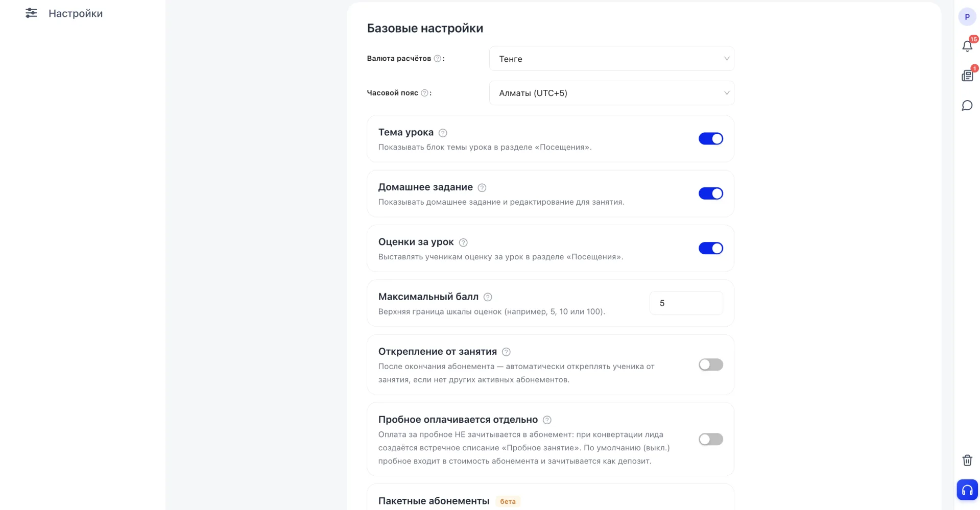This screenshot has height=510, width=980.
Task: Open the trash bin icon
Action: click(967, 460)
